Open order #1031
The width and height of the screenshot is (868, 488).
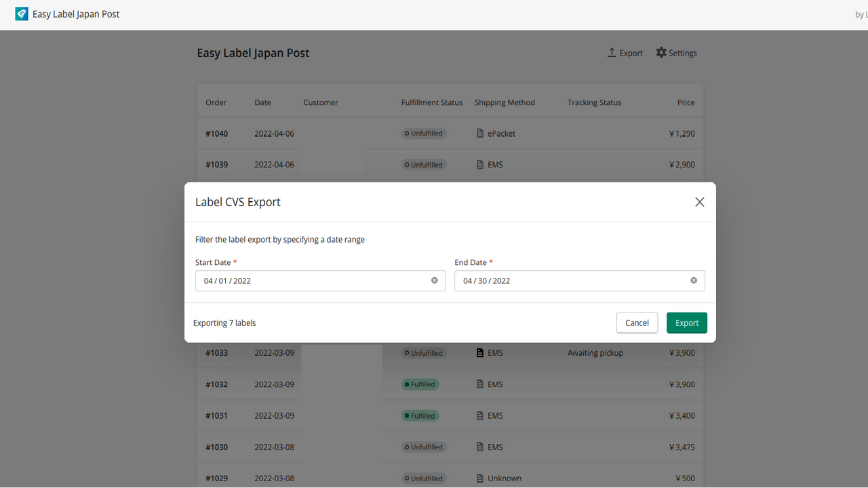tap(216, 415)
